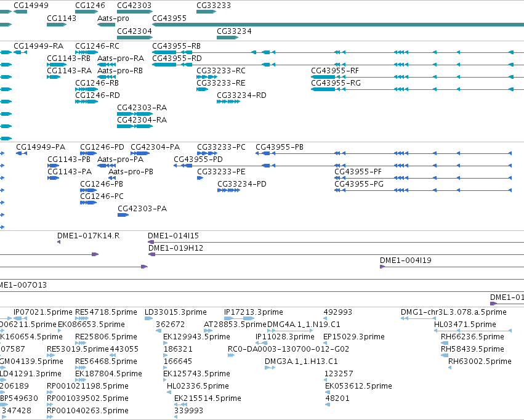Select the CG1246-RC transcript label

97,46
